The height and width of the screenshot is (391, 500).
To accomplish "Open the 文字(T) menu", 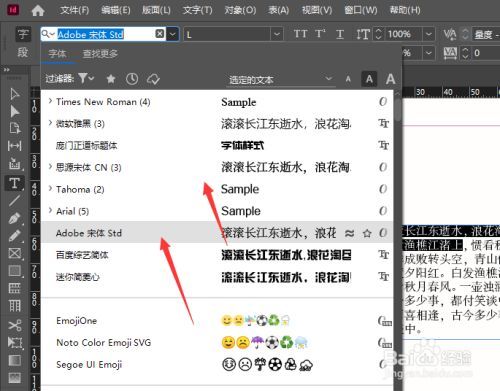I will point(198,10).
